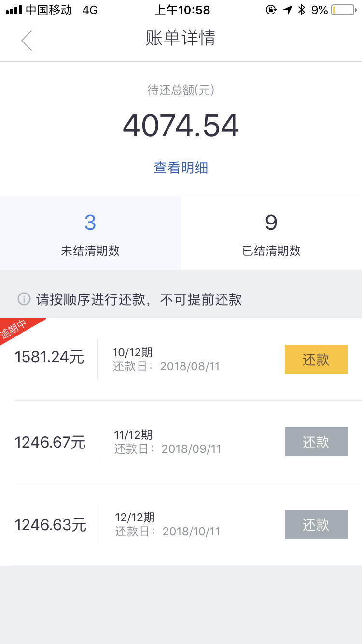Tap yellow 还款 button for 10/12期
Viewport: 362px width, 644px height.
point(316,359)
